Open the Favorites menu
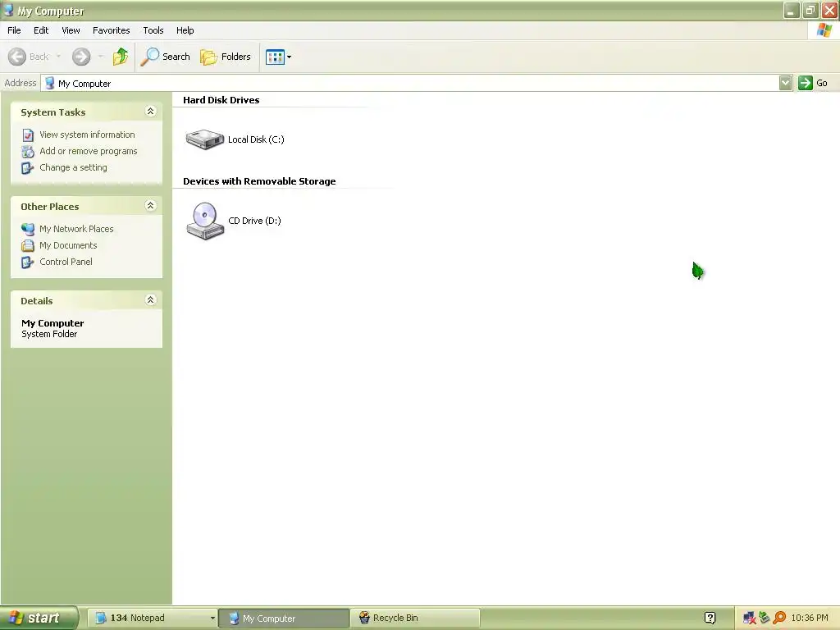Image resolution: width=840 pixels, height=630 pixels. (111, 30)
